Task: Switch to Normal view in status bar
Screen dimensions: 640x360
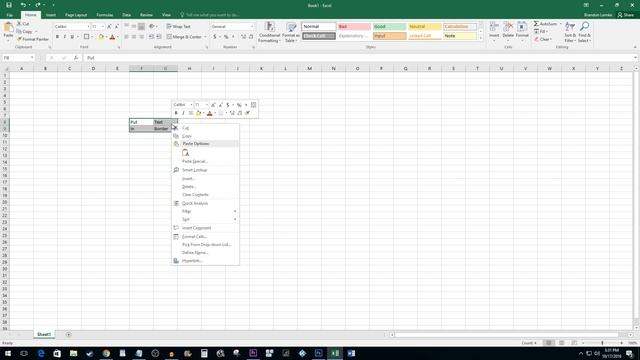Action: click(x=549, y=343)
